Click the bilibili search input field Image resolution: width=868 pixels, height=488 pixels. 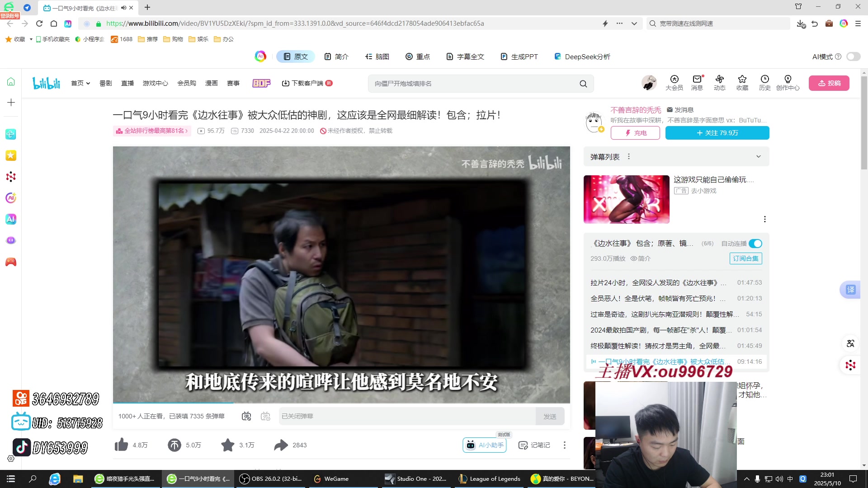[x=472, y=84]
